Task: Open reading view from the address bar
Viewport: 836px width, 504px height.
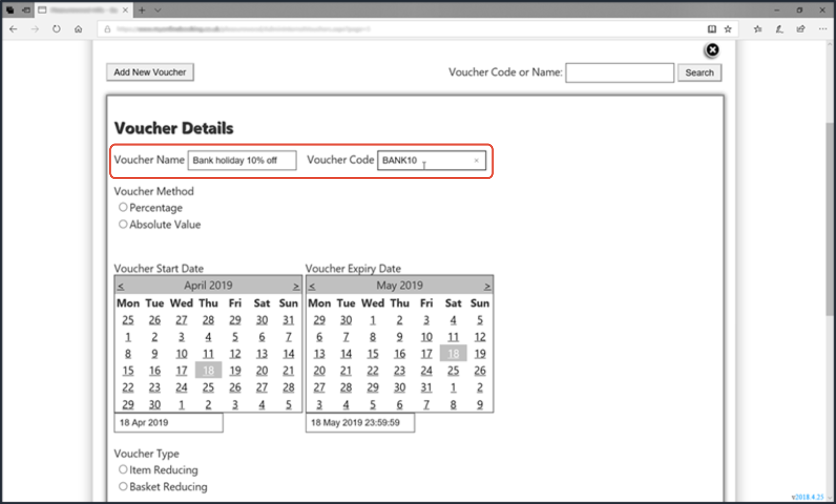Action: click(712, 29)
